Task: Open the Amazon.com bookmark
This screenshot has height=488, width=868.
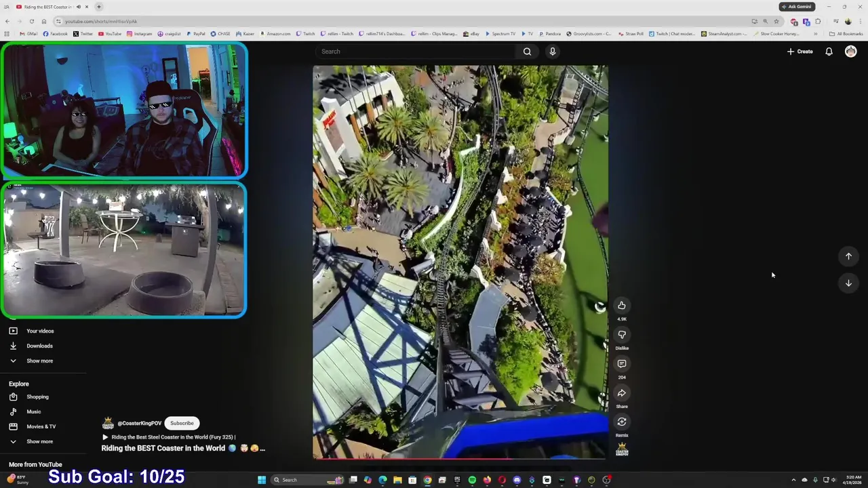Action: [x=275, y=33]
